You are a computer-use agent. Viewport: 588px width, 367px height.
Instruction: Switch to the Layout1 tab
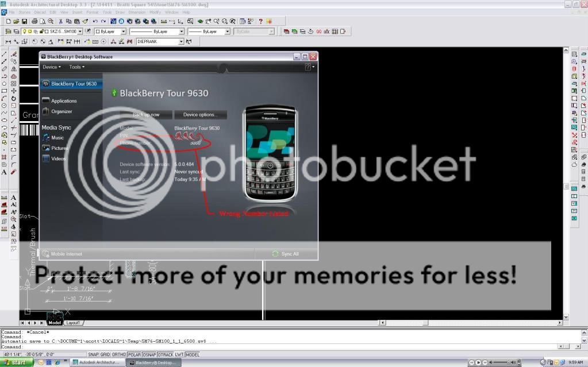tap(73, 323)
